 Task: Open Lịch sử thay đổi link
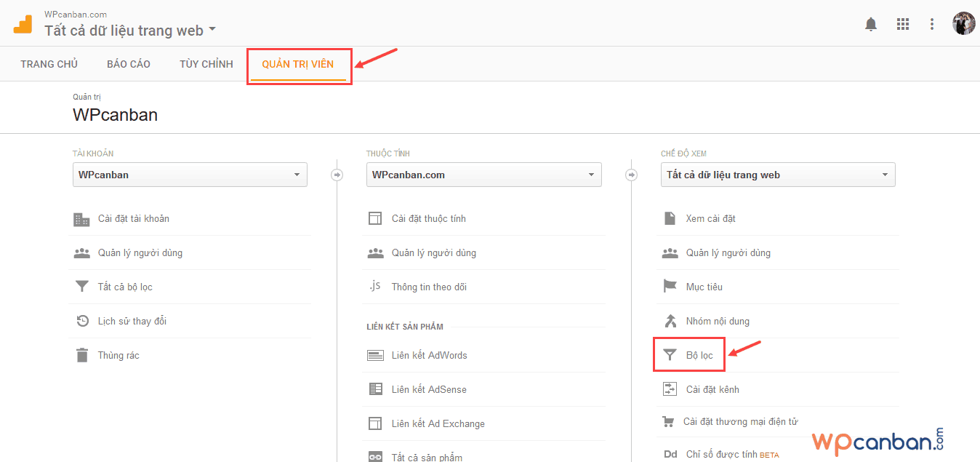pos(132,321)
